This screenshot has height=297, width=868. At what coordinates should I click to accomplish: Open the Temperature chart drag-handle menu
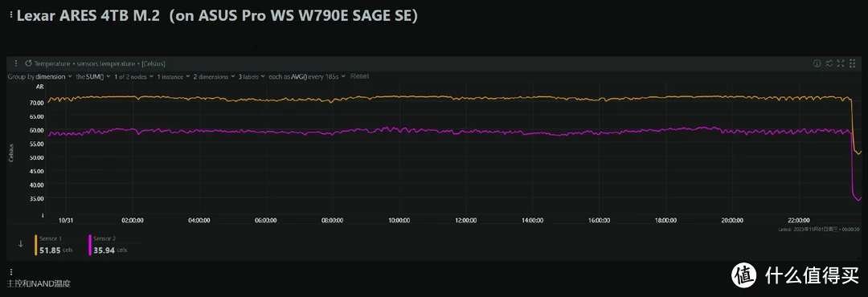[x=16, y=63]
